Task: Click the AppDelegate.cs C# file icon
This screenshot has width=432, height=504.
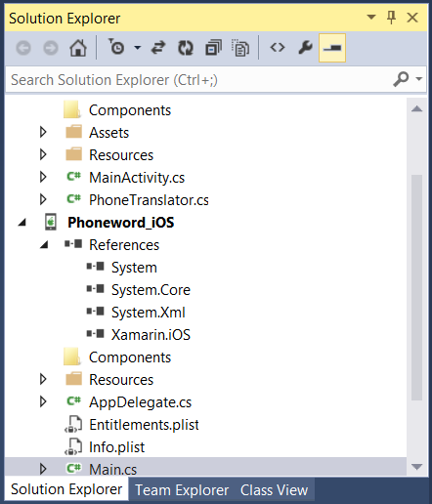Action: (x=73, y=401)
